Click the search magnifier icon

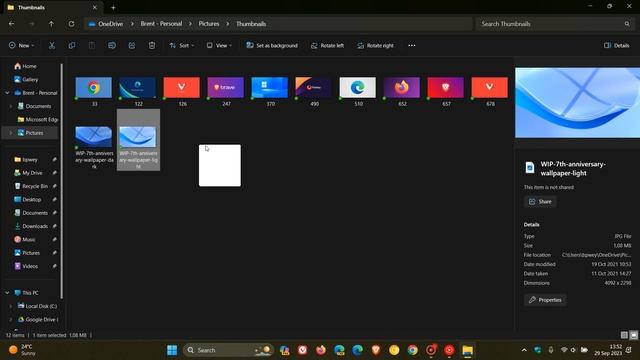627,24
